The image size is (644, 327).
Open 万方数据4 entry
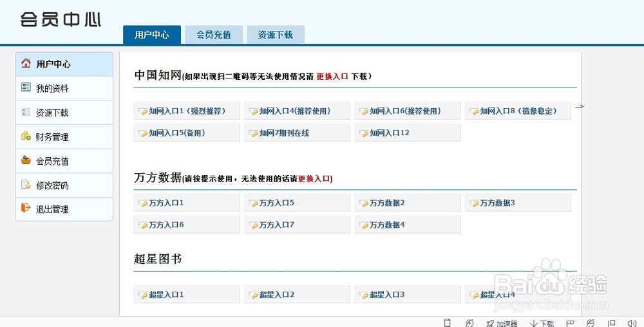(x=408, y=225)
